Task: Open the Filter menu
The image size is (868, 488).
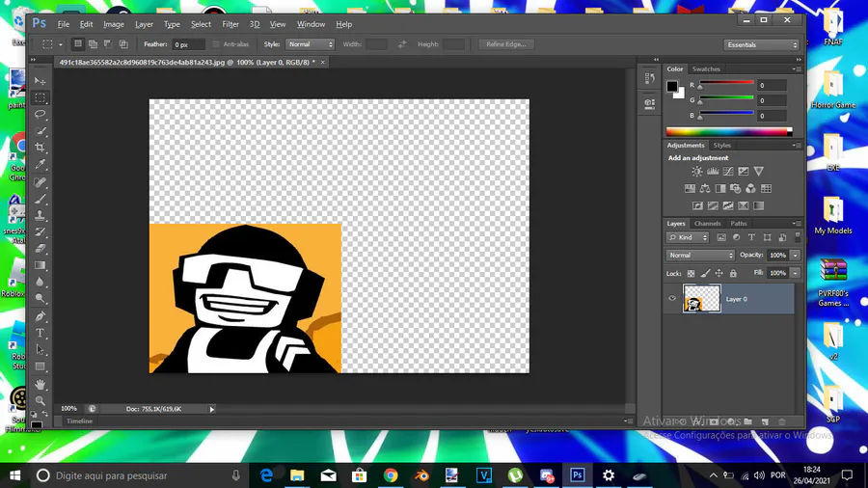Action: (x=231, y=24)
